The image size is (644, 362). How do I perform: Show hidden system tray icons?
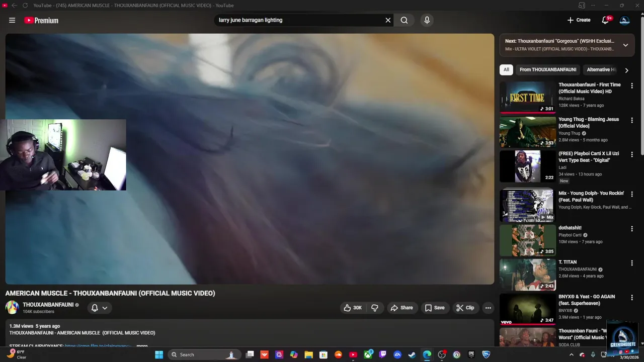[x=571, y=354]
